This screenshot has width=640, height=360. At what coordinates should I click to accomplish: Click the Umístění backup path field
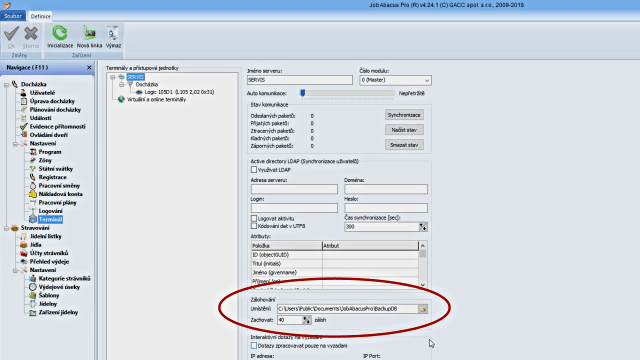tap(347, 309)
